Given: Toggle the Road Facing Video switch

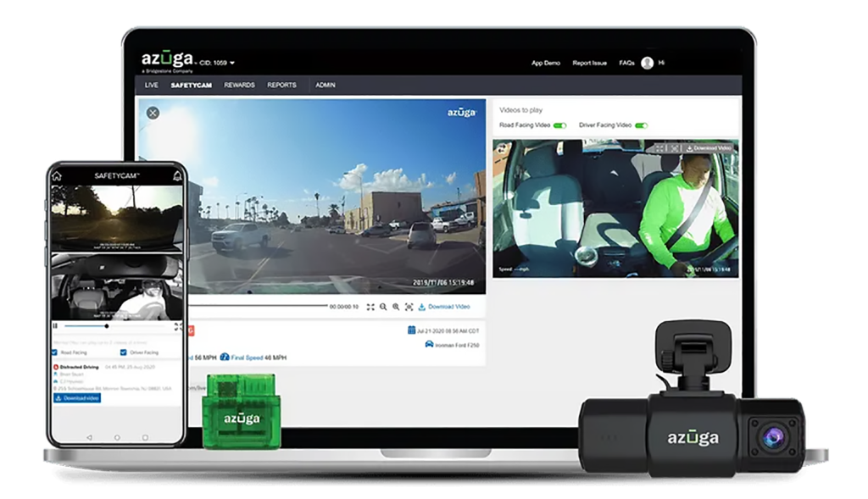Looking at the screenshot, I should tap(559, 125).
